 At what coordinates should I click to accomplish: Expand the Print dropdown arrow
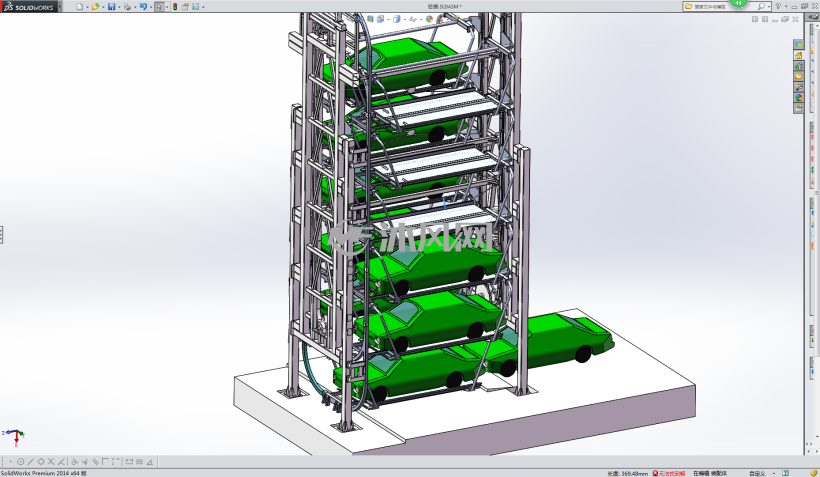pyautogui.click(x=135, y=7)
